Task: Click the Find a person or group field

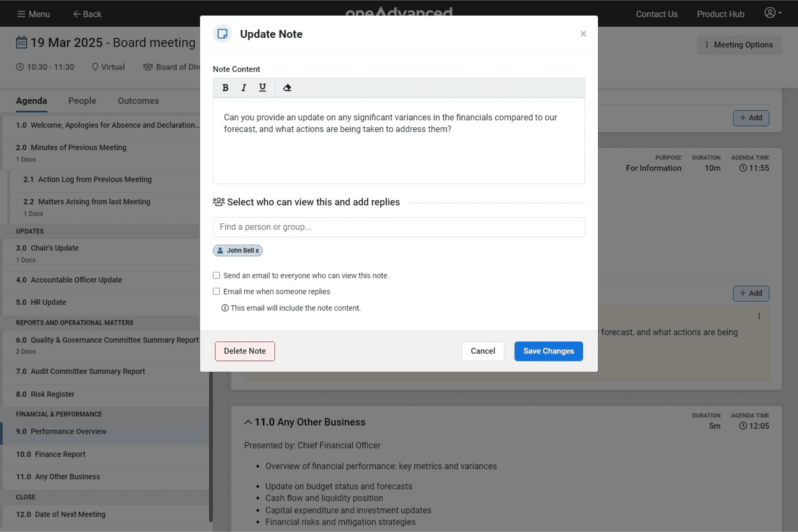Action: coord(399,227)
